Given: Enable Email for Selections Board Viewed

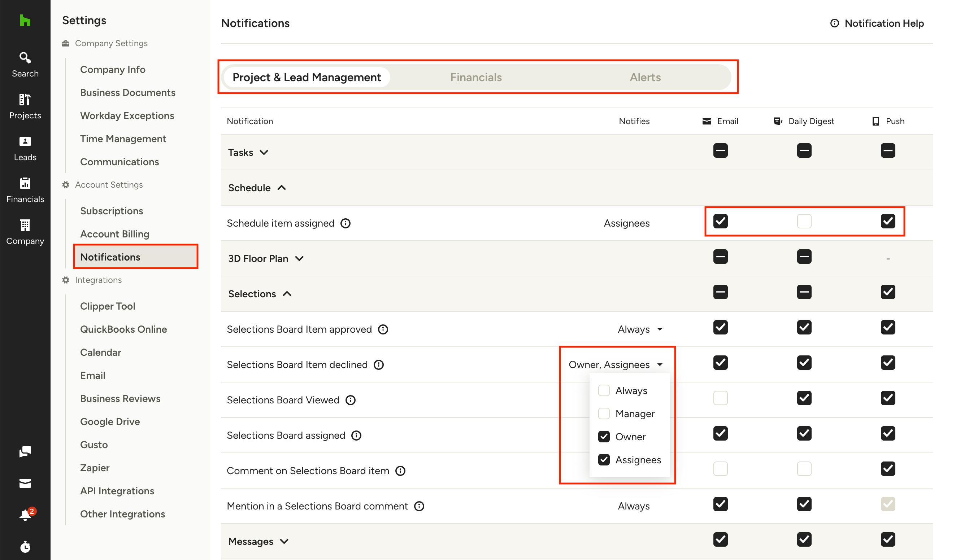Looking at the screenshot, I should (x=720, y=398).
